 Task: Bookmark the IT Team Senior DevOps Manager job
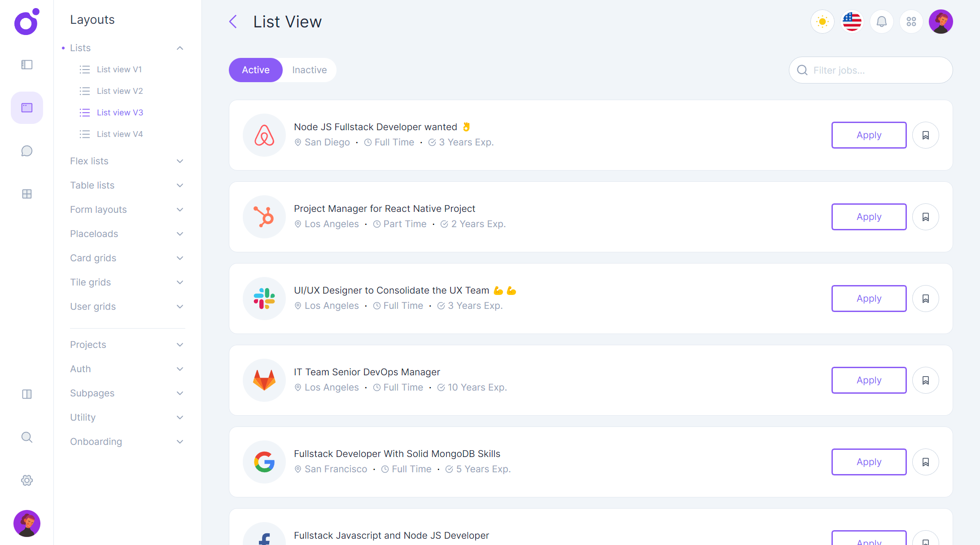click(926, 380)
